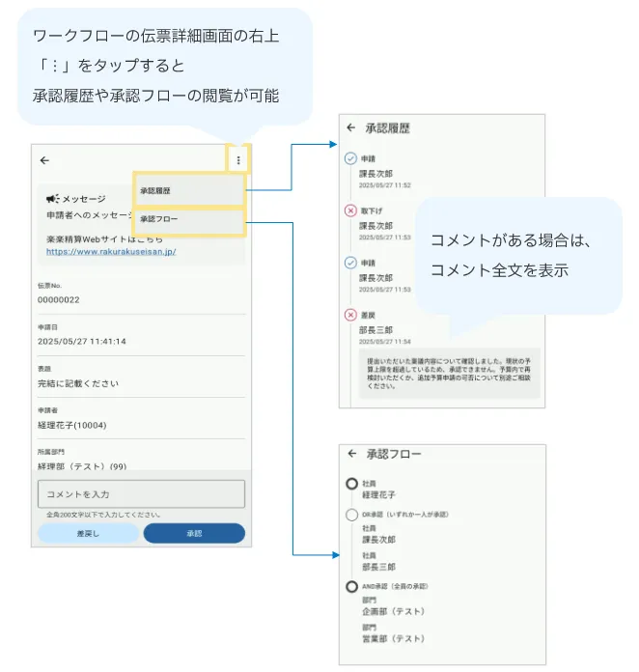Select the OR承認 step circle
This screenshot has height=672, width=639.
pyautogui.click(x=352, y=515)
